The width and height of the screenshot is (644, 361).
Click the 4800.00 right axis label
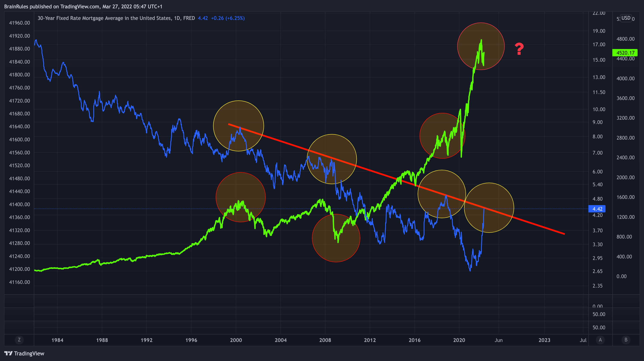tap(626, 39)
